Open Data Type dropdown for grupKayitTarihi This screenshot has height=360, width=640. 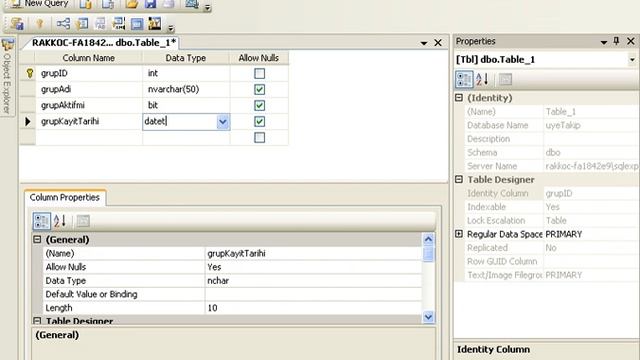click(x=223, y=122)
